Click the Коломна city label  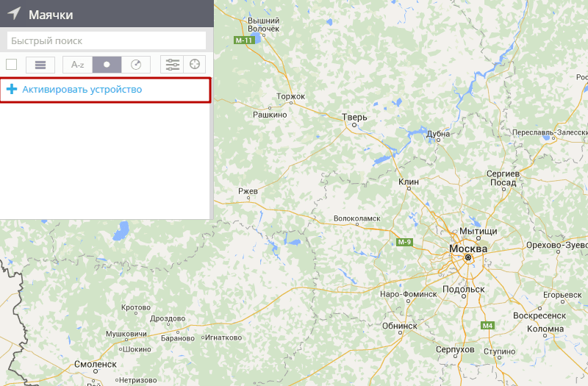point(545,329)
